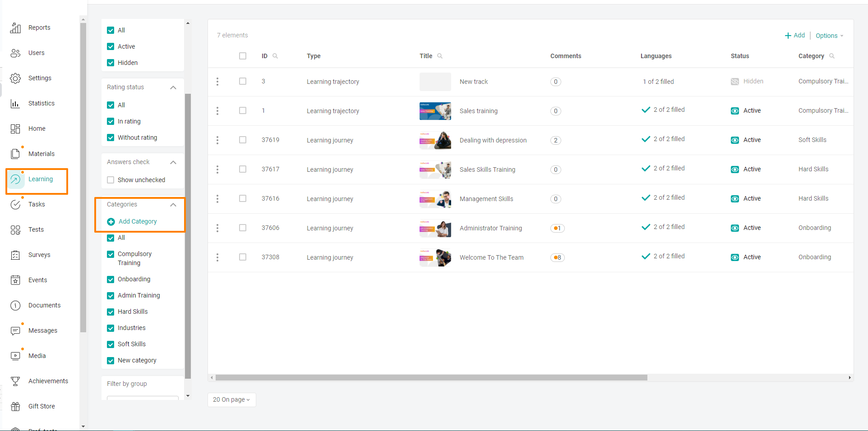This screenshot has width=868, height=431.
Task: Open the Messages icon
Action: click(x=15, y=331)
